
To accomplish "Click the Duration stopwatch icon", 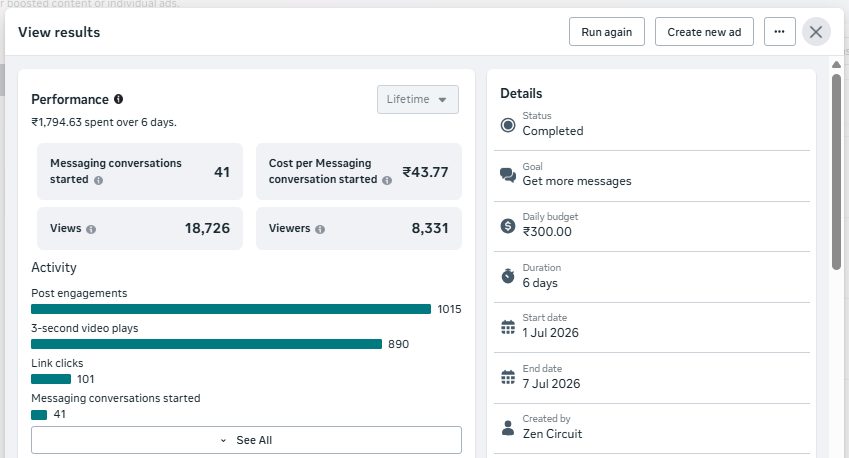I will click(x=508, y=276).
